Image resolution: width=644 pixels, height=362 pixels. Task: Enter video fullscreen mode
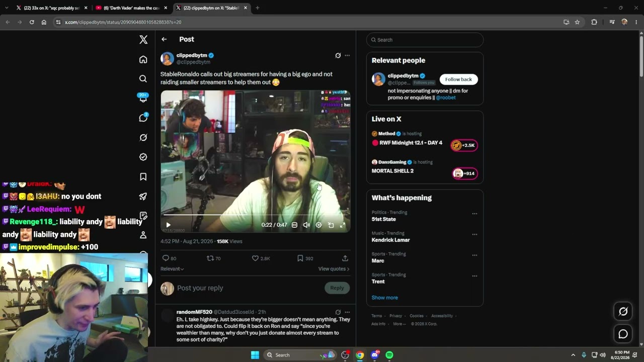coord(343,225)
